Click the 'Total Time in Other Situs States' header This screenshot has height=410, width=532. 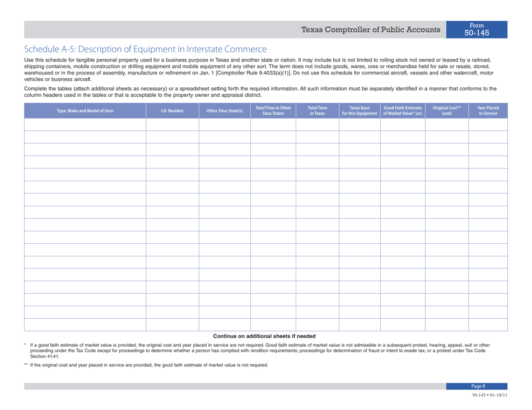point(272,111)
